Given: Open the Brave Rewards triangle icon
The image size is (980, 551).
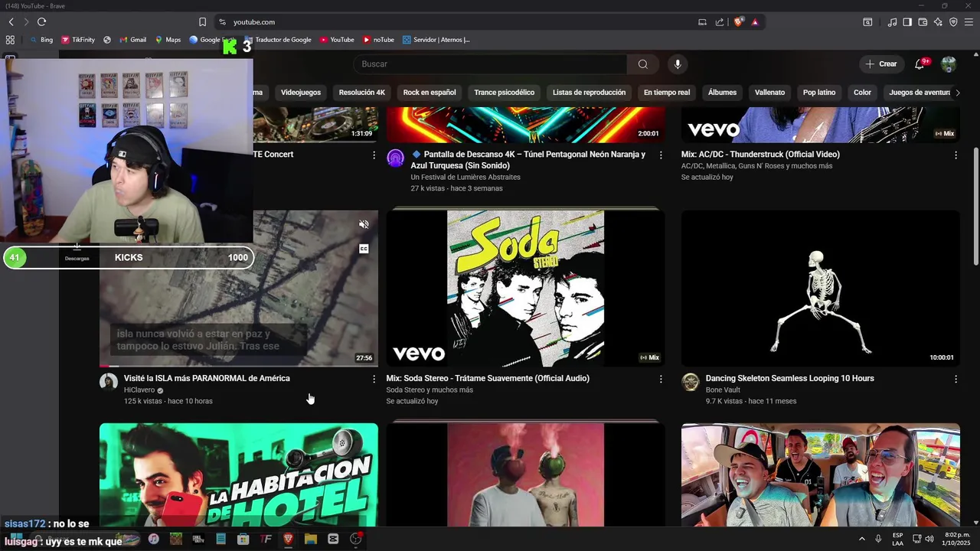Looking at the screenshot, I should (755, 22).
